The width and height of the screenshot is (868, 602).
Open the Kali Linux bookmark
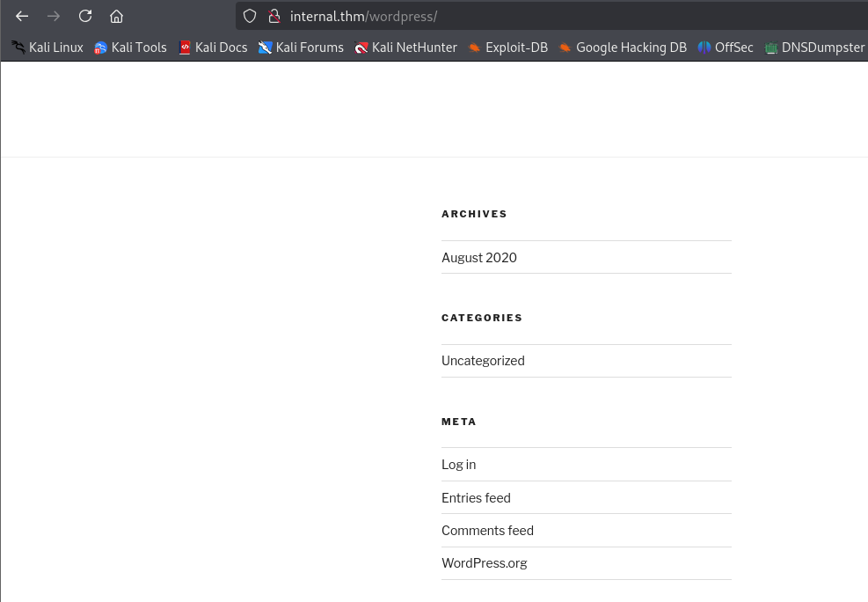(x=47, y=48)
